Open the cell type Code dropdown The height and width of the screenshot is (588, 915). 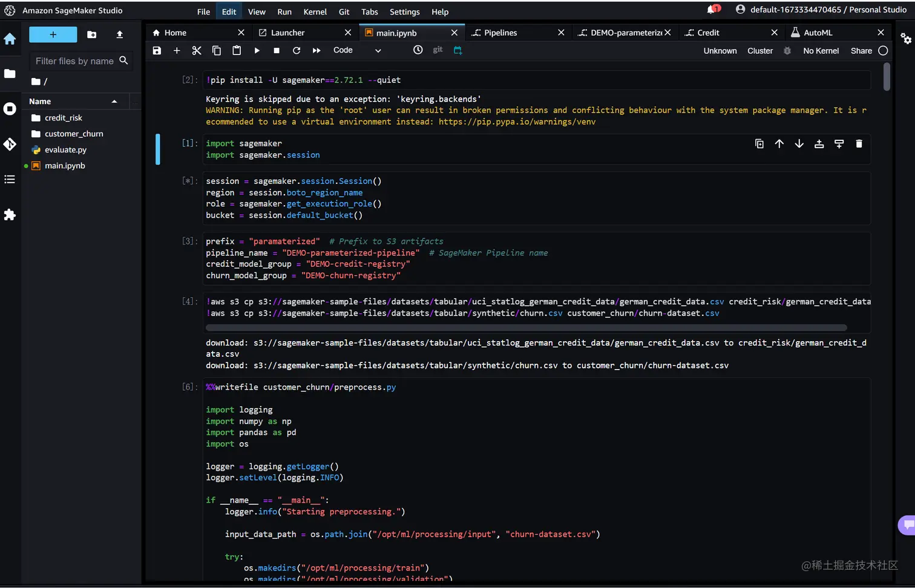click(357, 51)
